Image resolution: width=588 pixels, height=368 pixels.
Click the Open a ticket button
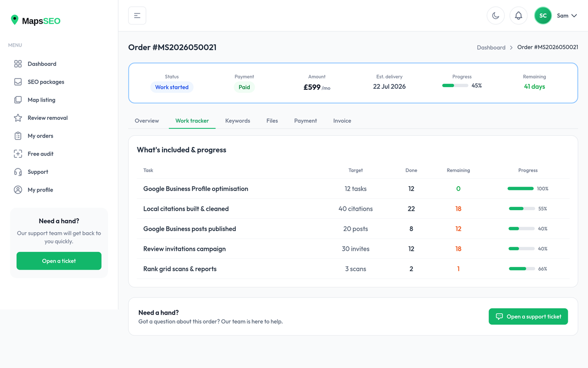[x=59, y=260]
